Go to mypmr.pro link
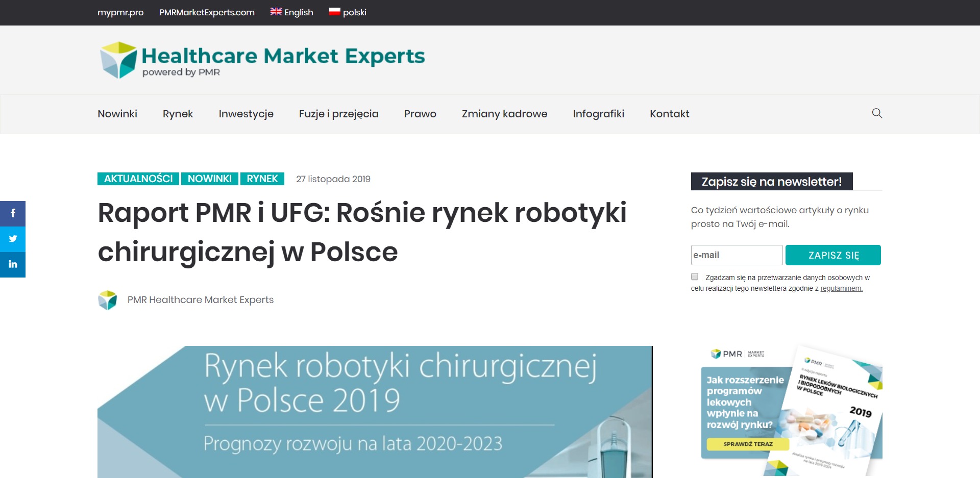Viewport: 980px width, 478px height. click(x=120, y=12)
